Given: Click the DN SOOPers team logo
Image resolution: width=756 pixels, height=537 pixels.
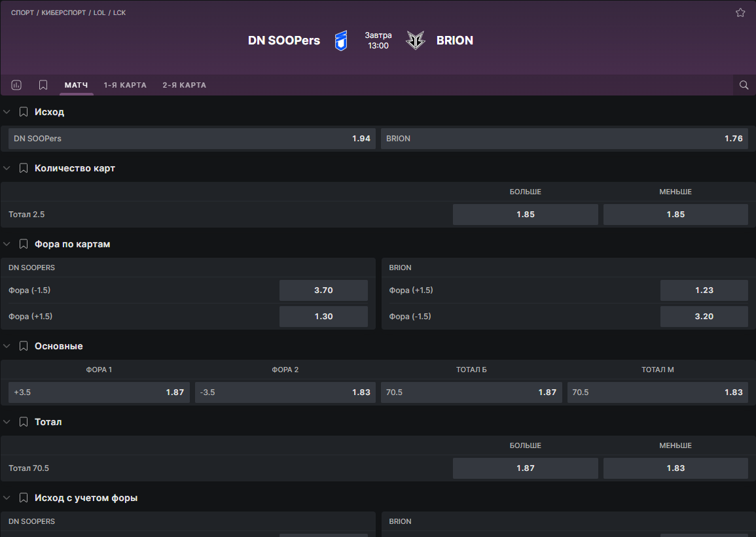Looking at the screenshot, I should tap(341, 41).
